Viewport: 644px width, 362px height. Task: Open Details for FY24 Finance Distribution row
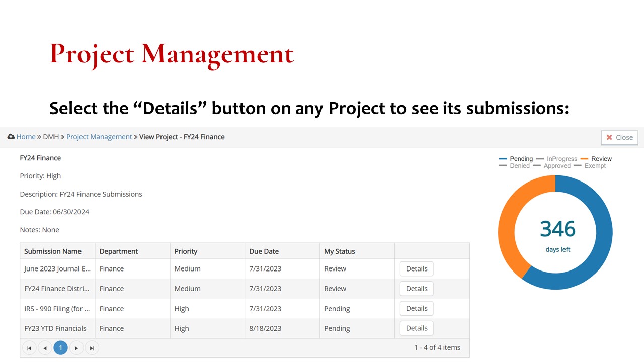point(416,289)
